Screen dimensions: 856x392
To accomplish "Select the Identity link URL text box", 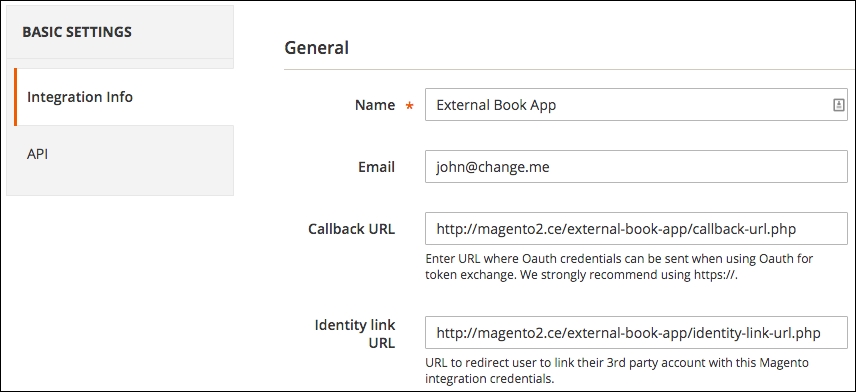I will pos(636,332).
